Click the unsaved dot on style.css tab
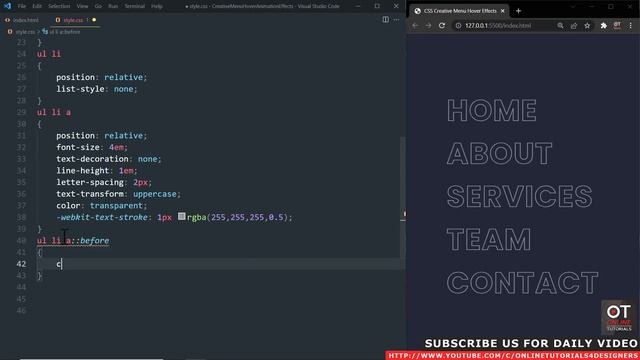This screenshot has height=360, width=640. [x=94, y=20]
